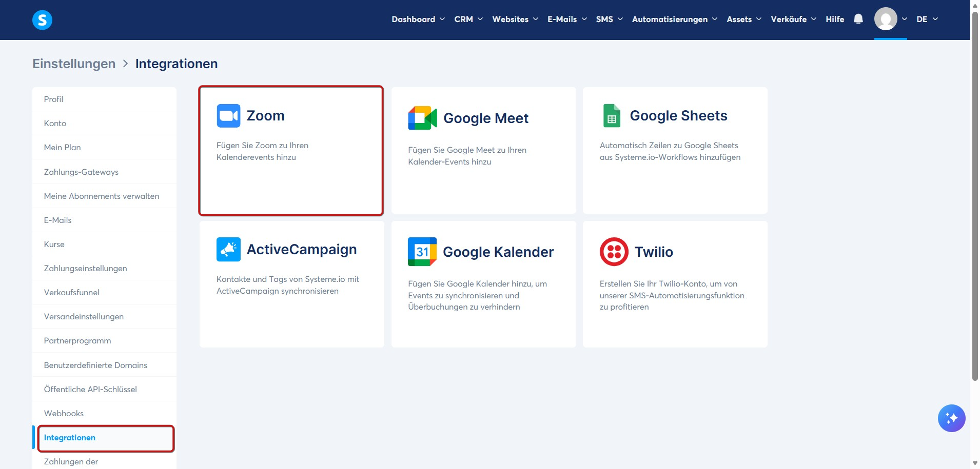Go to Benutzerdefinierte Domains
980x469 pixels.
click(104, 365)
